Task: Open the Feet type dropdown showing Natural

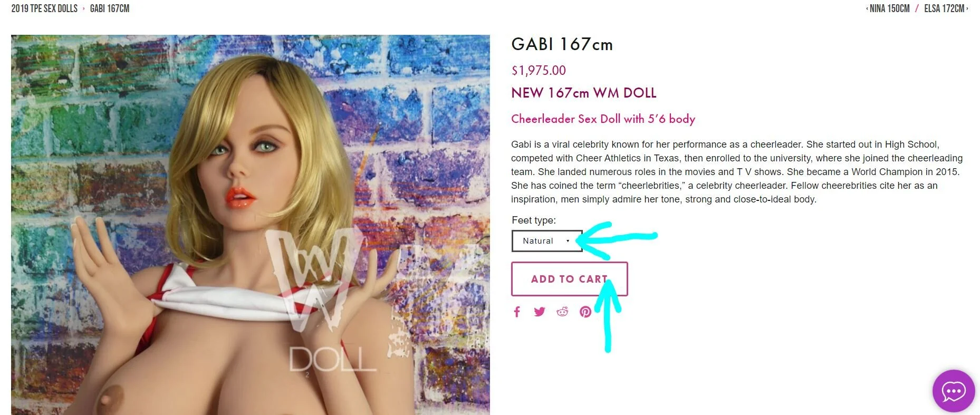Action: [547, 241]
